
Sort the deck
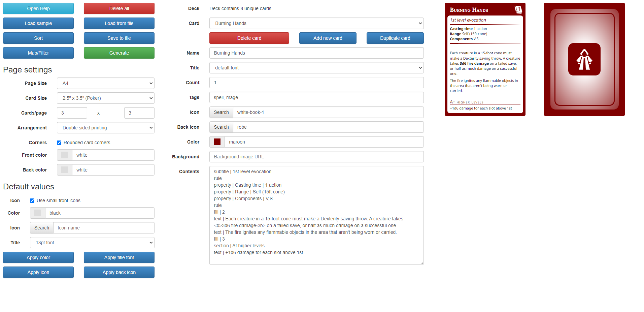(x=38, y=38)
